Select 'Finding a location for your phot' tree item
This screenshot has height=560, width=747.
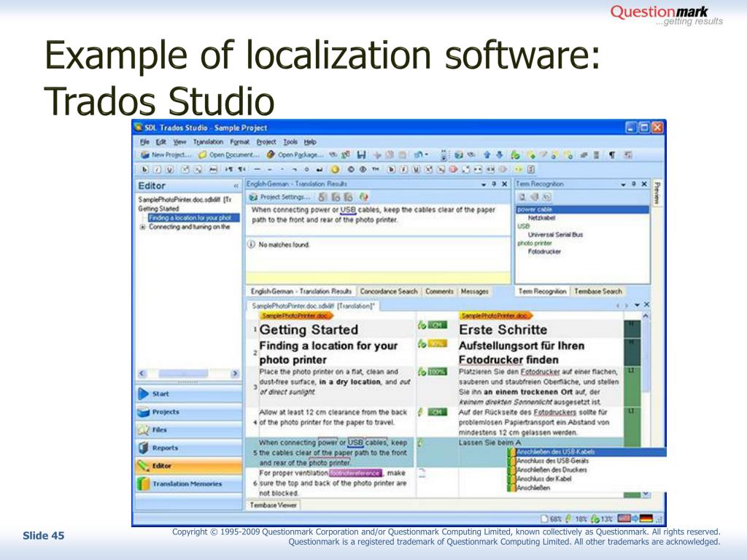point(193,217)
